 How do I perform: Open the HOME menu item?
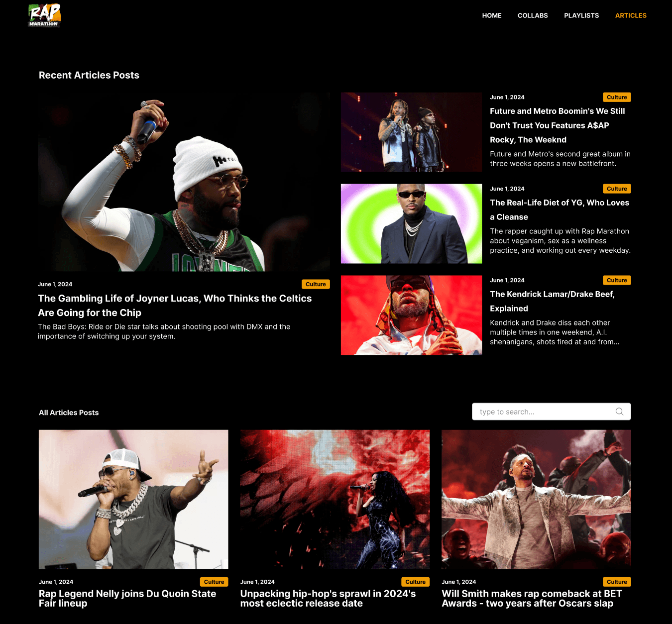click(x=492, y=15)
